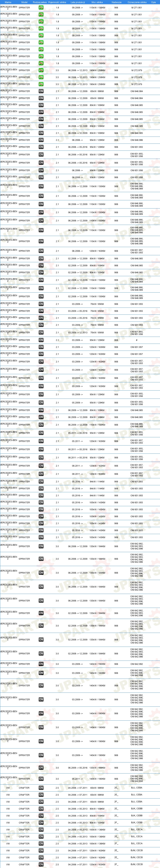Click the diesel ON icon in the '#' engine code row
Image resolution: width=160 pixels, height=868 pixels.
41,340
